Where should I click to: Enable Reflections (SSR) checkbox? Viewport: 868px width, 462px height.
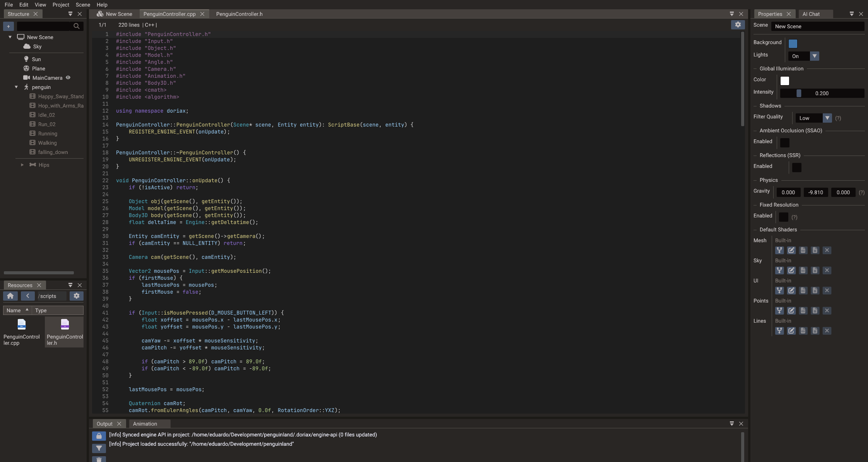click(x=797, y=168)
